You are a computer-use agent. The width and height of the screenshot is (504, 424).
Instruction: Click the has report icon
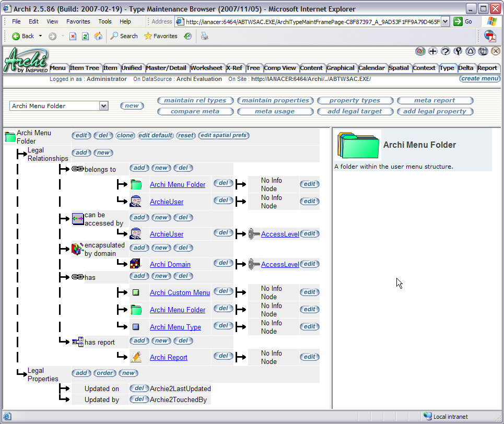[77, 341]
